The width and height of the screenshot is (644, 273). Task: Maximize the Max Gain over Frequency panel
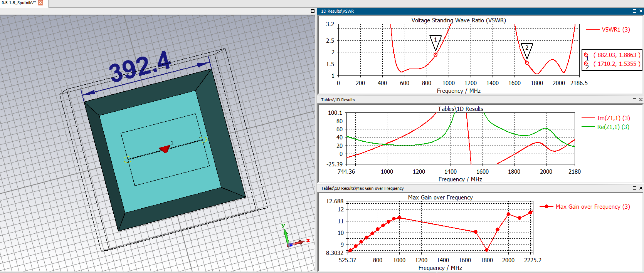coord(634,188)
